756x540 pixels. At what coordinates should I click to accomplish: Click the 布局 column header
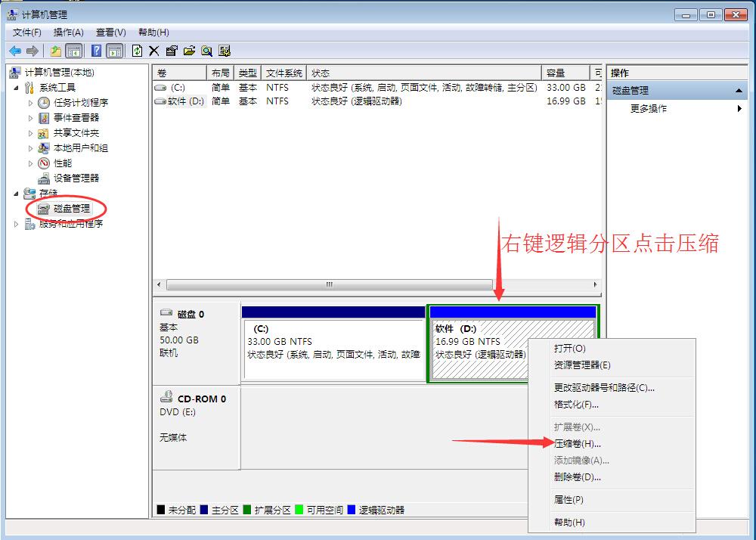(x=220, y=73)
